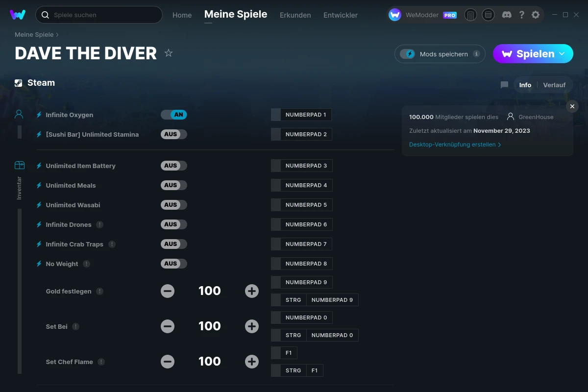Viewport: 588px width, 392px height.
Task: Click the Steam platform label
Action: (x=35, y=83)
